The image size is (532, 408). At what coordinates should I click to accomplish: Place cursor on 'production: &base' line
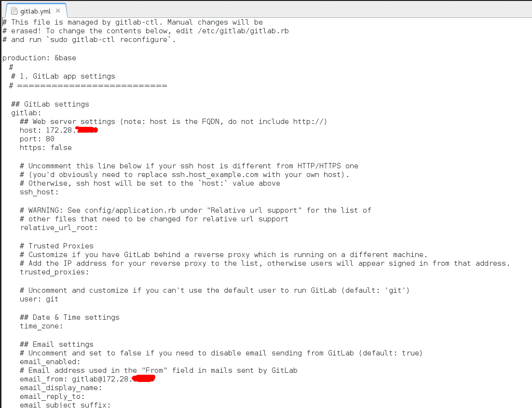click(40, 58)
